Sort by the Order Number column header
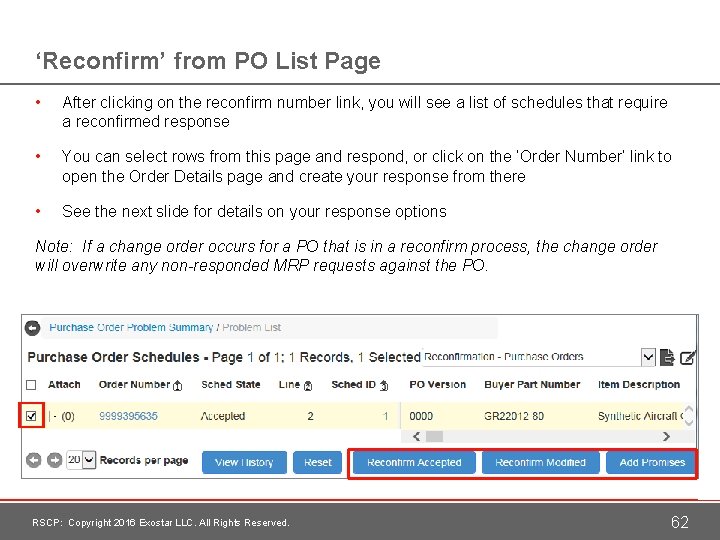This screenshot has width=720, height=540. [134, 384]
